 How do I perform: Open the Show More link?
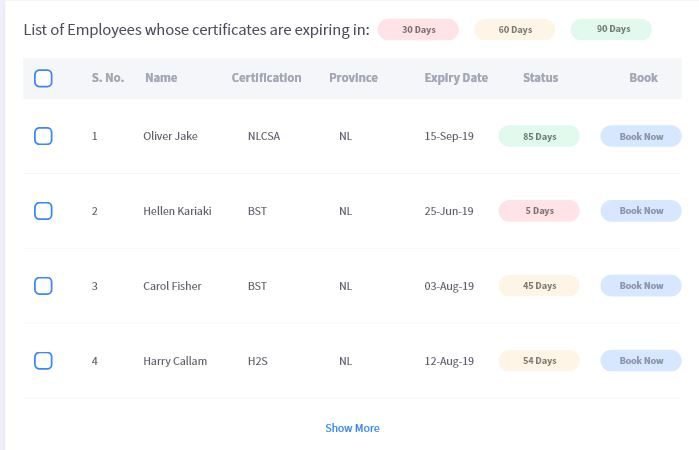[x=352, y=428]
